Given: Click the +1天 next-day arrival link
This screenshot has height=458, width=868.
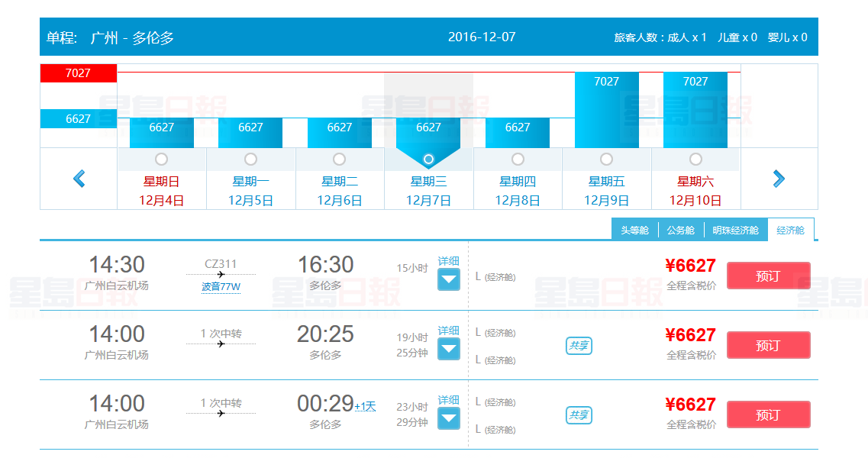Looking at the screenshot, I should pyautogui.click(x=365, y=407).
